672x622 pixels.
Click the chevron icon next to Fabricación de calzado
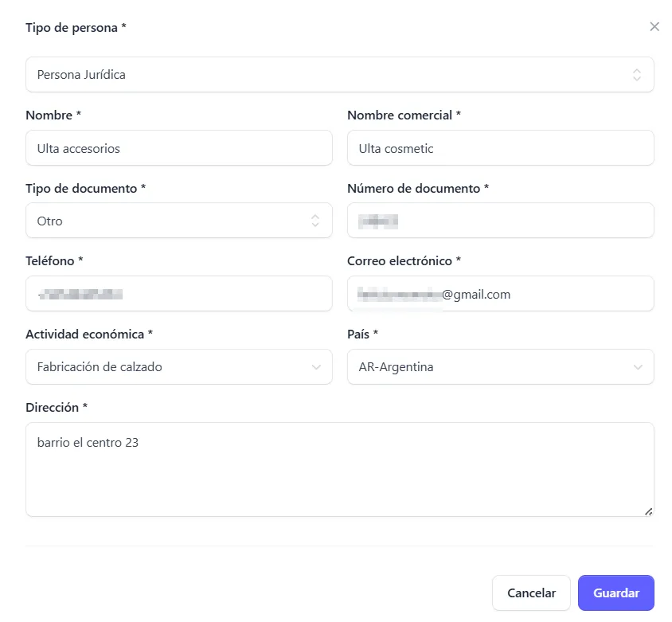pyautogui.click(x=316, y=367)
